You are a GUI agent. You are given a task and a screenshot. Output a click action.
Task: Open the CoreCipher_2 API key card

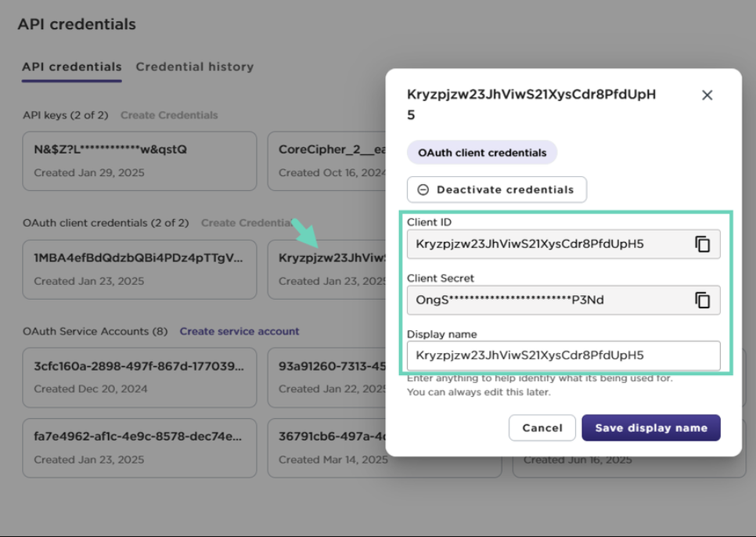click(327, 160)
